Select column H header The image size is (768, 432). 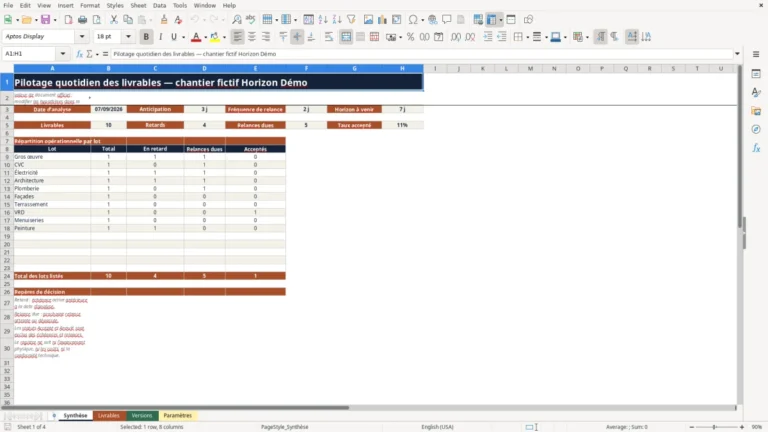tap(403, 69)
